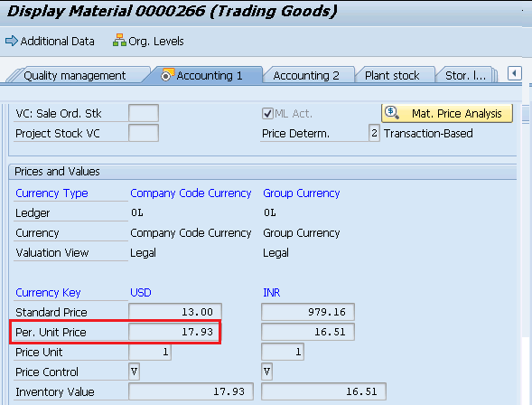
Task: Show the tab list arrow
Action: 514,73
